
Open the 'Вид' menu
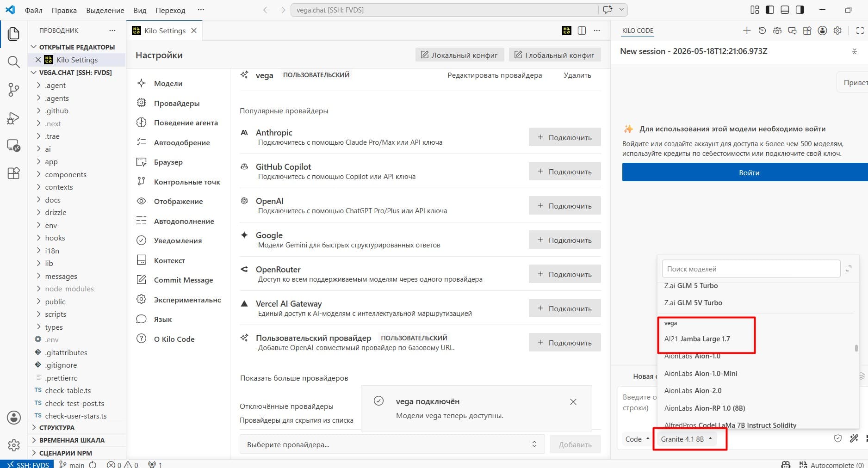[x=140, y=10]
